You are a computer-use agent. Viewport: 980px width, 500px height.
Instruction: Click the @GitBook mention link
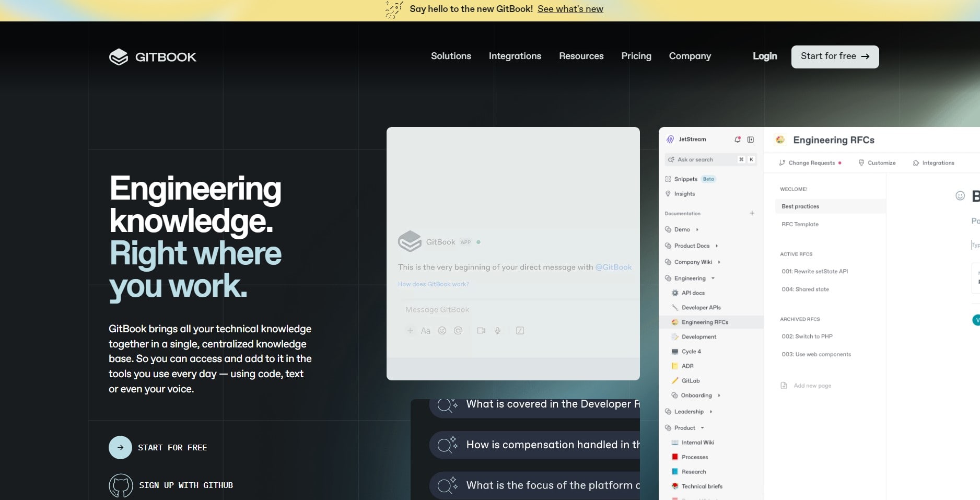(613, 267)
